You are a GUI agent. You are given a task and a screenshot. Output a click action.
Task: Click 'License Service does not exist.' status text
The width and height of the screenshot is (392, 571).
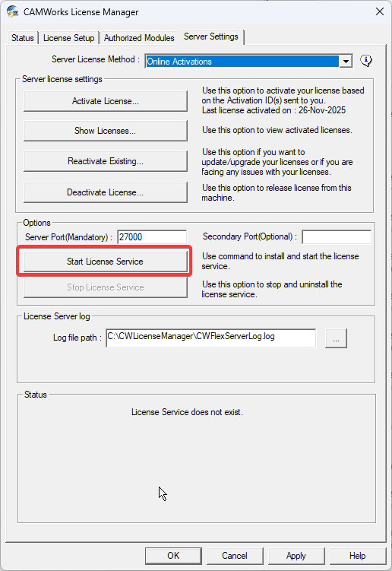coord(187,412)
